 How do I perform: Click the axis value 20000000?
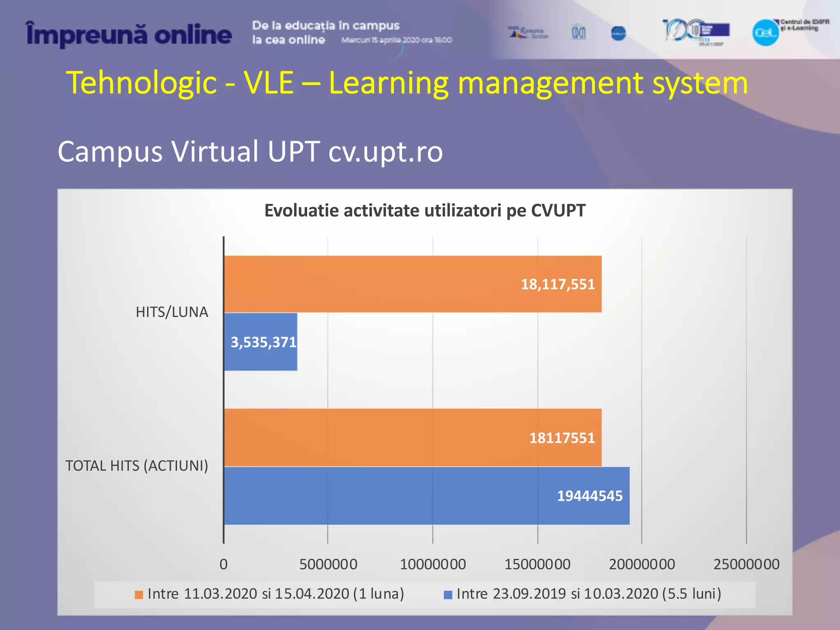[x=642, y=564]
